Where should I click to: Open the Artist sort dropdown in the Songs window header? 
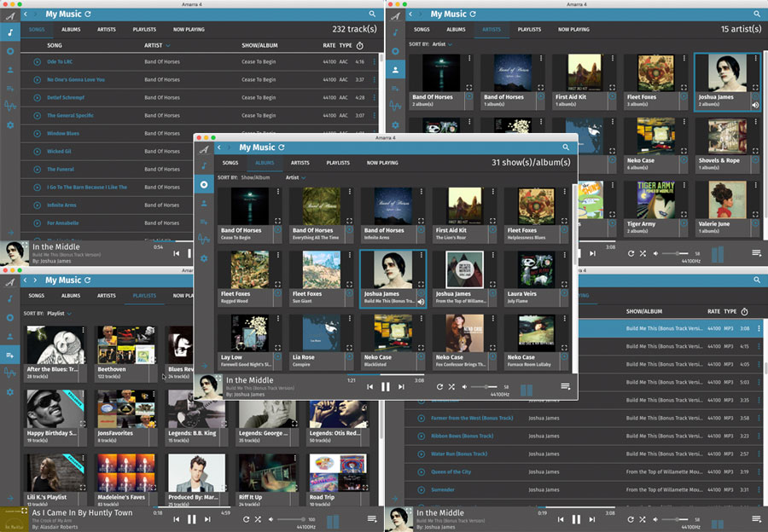click(x=157, y=45)
